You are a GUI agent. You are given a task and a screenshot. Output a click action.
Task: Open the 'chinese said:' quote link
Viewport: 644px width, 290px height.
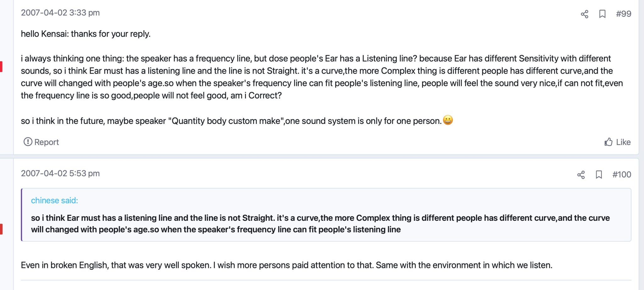click(x=54, y=200)
